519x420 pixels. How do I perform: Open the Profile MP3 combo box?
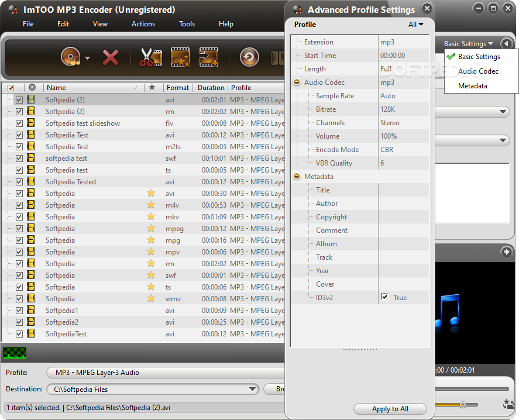click(166, 373)
